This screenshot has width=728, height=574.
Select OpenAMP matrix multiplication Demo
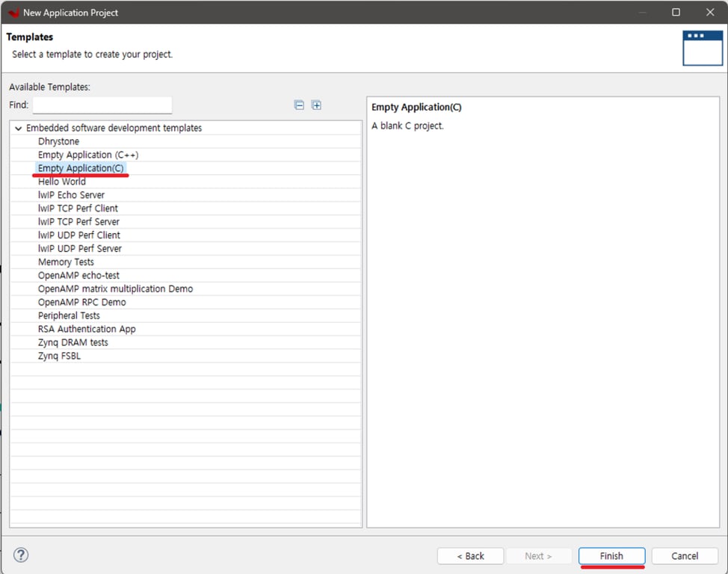[x=115, y=288]
